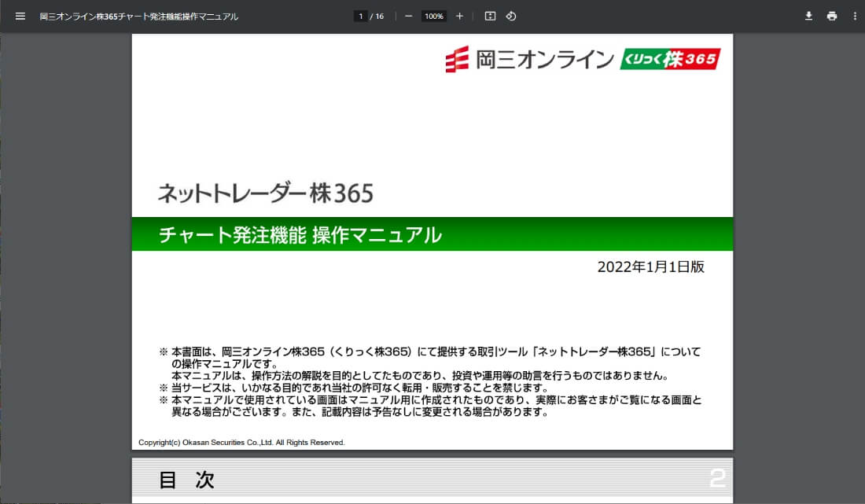
Task: Click the note starting 当サービスは
Action: (x=353, y=388)
